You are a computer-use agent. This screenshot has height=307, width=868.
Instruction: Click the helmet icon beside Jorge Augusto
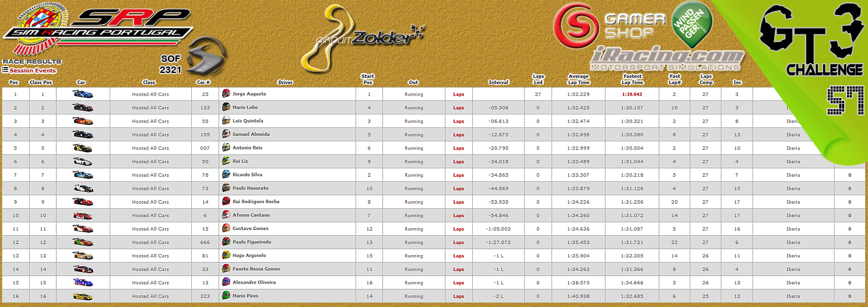(x=226, y=94)
